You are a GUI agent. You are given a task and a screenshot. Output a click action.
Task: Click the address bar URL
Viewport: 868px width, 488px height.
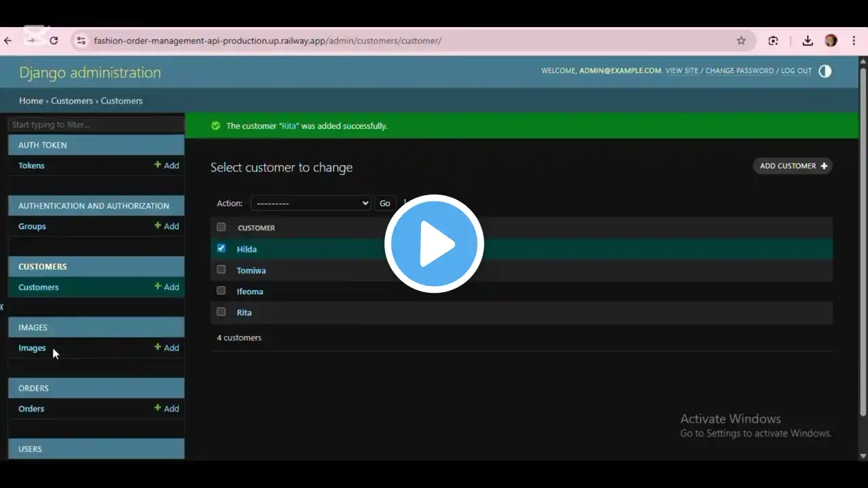click(268, 41)
